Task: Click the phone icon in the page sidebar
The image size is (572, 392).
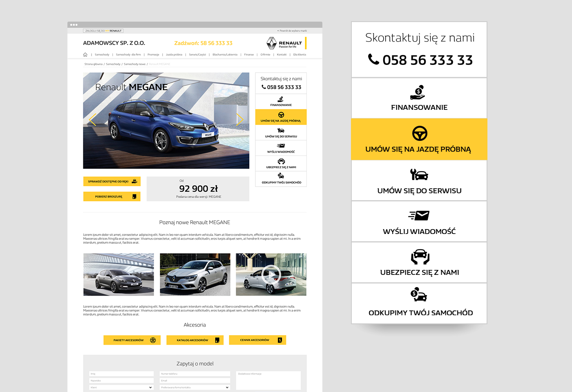Action: 264,87
